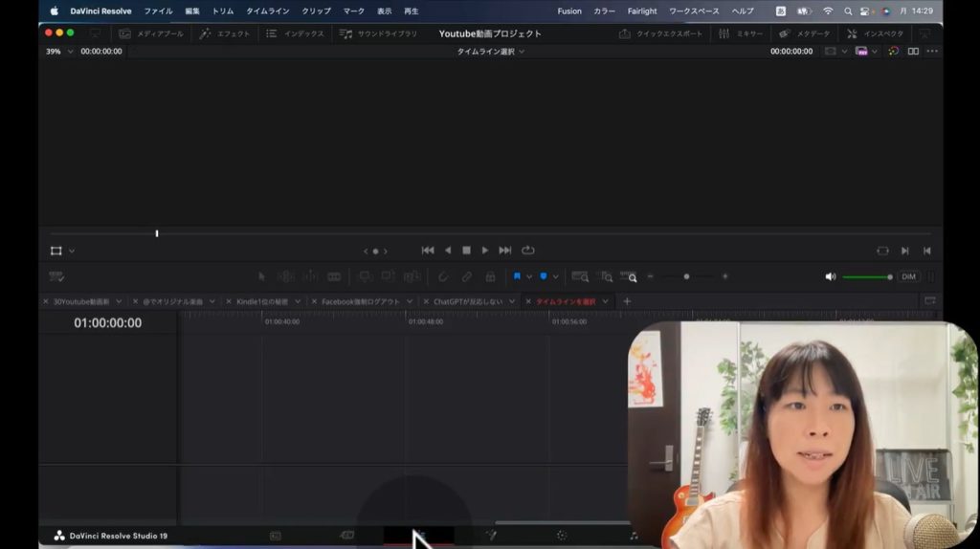
Task: Mute audio with the speaker icon
Action: [x=830, y=276]
